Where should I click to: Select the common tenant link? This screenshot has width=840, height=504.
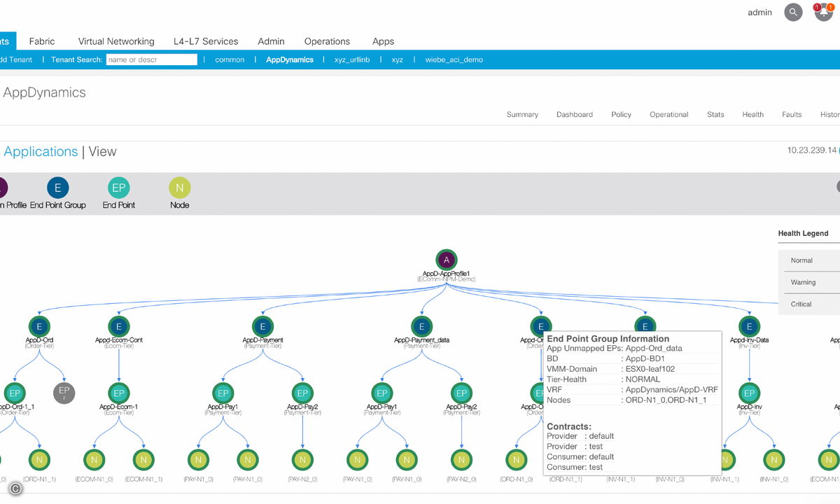point(230,59)
